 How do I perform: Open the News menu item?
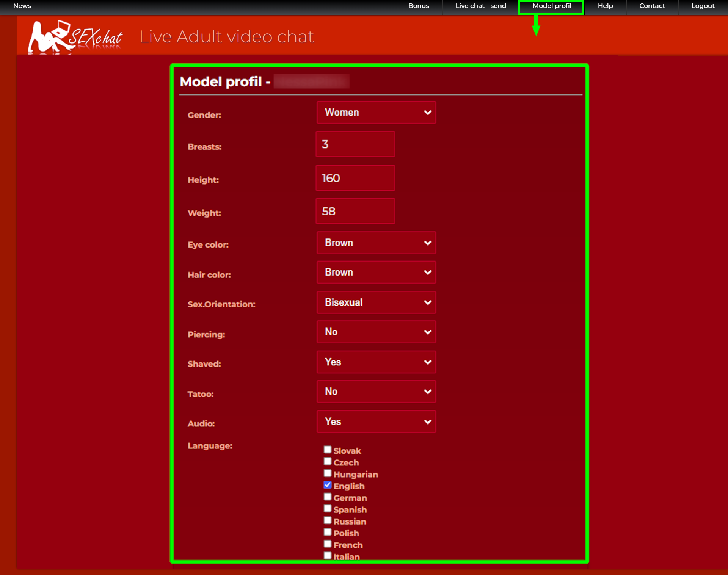pyautogui.click(x=22, y=6)
